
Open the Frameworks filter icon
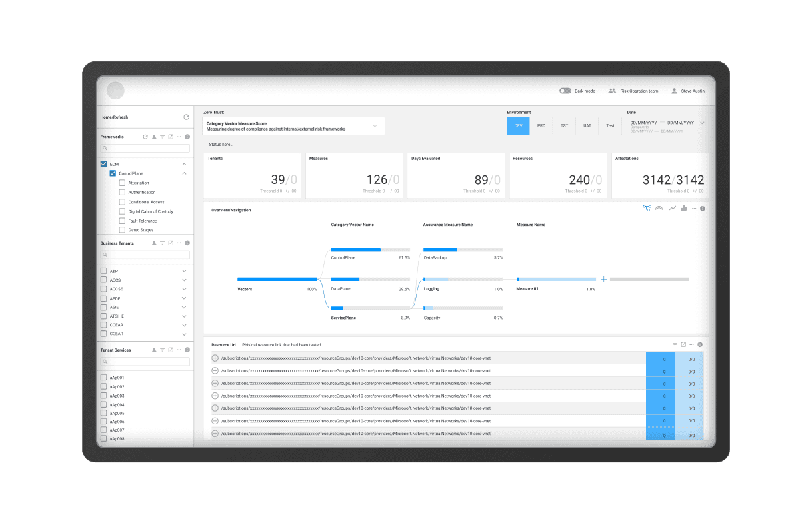(x=162, y=137)
